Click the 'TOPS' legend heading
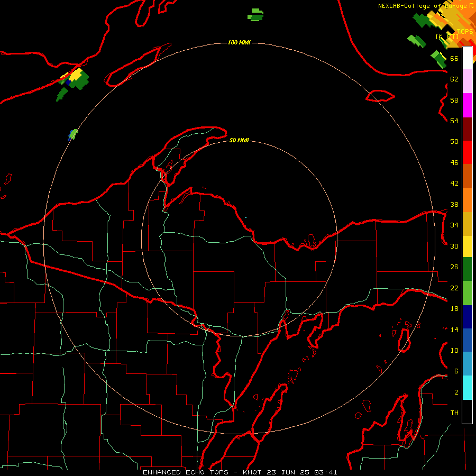This screenshot has width=476, height=476. (465, 32)
